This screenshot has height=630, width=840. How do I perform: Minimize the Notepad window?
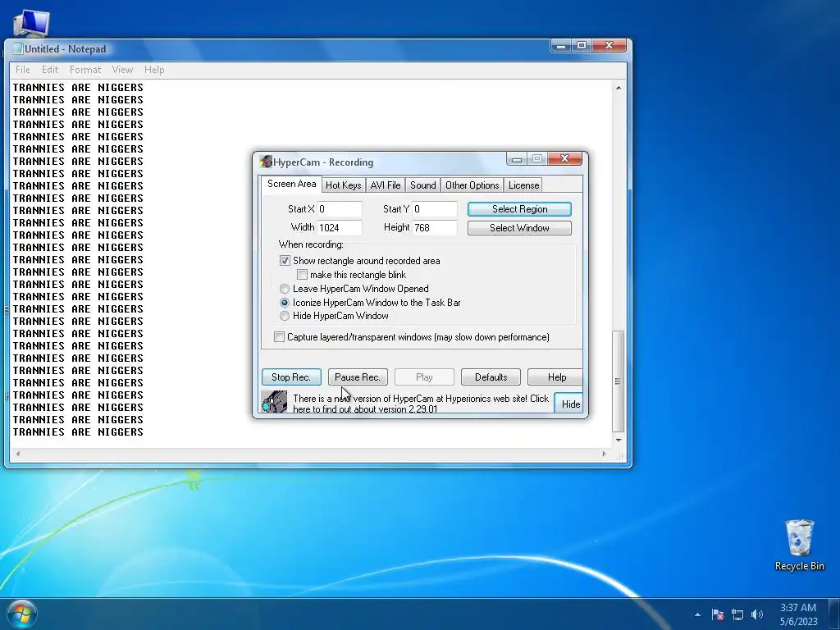pyautogui.click(x=561, y=46)
